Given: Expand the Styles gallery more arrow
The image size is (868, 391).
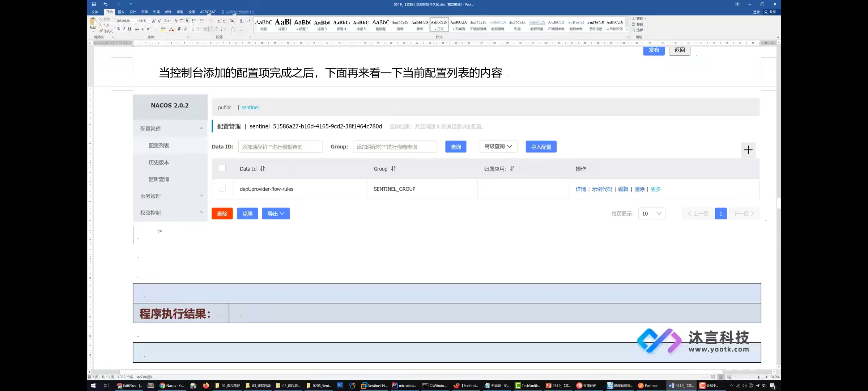Looking at the screenshot, I should (627, 30).
